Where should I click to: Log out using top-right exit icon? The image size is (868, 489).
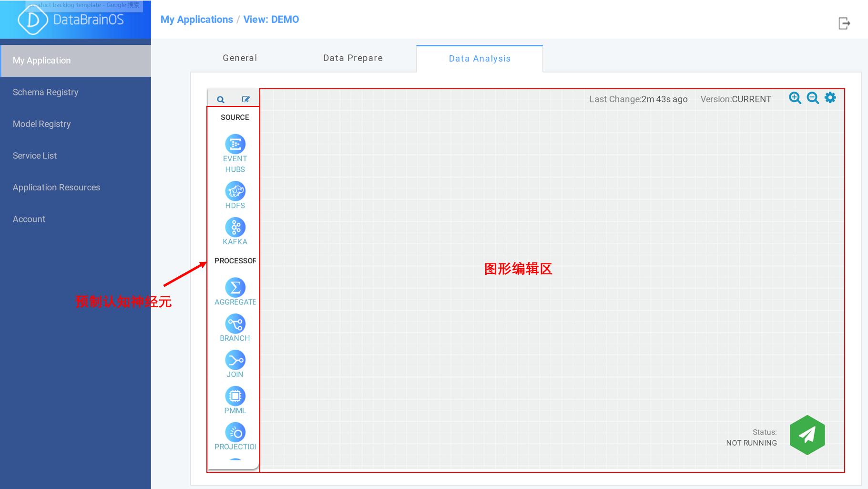[844, 23]
